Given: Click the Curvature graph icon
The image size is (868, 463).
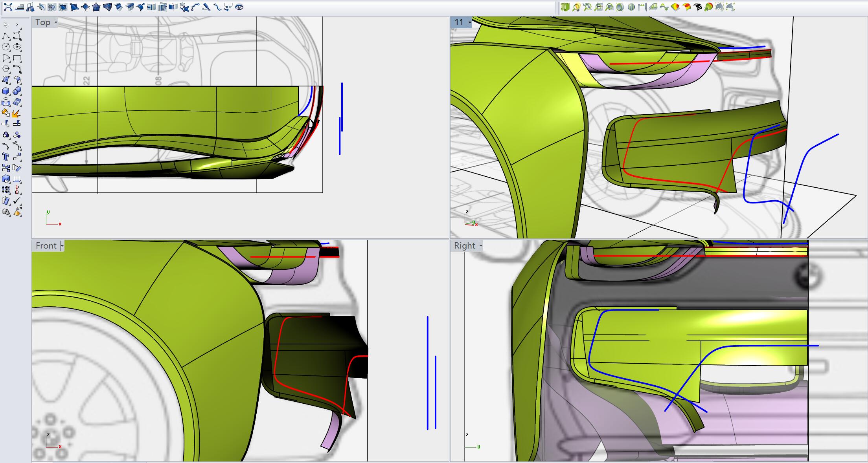Looking at the screenshot, I should (x=664, y=7).
